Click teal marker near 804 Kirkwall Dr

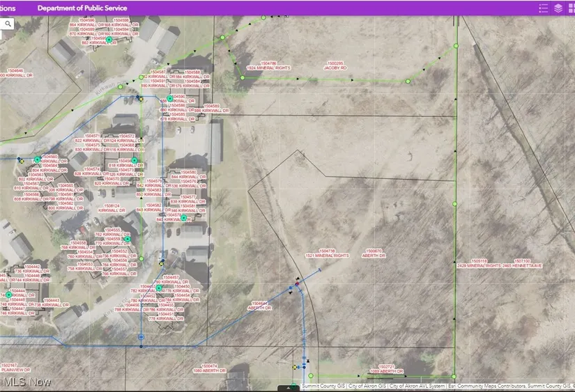click(x=38, y=160)
